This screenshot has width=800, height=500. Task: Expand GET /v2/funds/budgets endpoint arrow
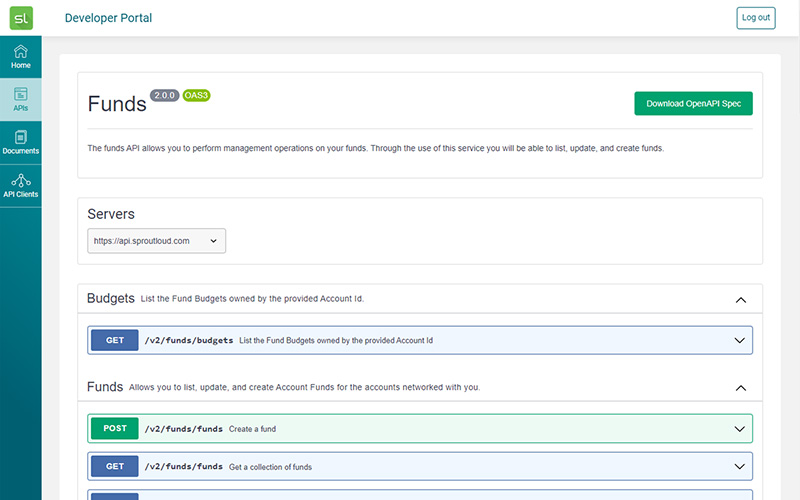click(740, 340)
